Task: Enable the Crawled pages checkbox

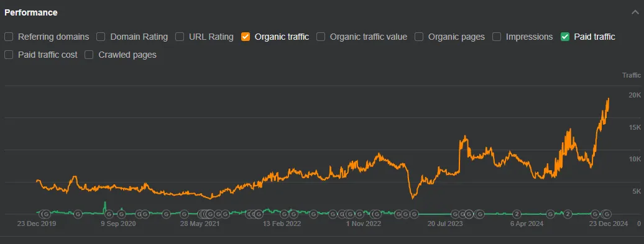Action: [x=89, y=55]
